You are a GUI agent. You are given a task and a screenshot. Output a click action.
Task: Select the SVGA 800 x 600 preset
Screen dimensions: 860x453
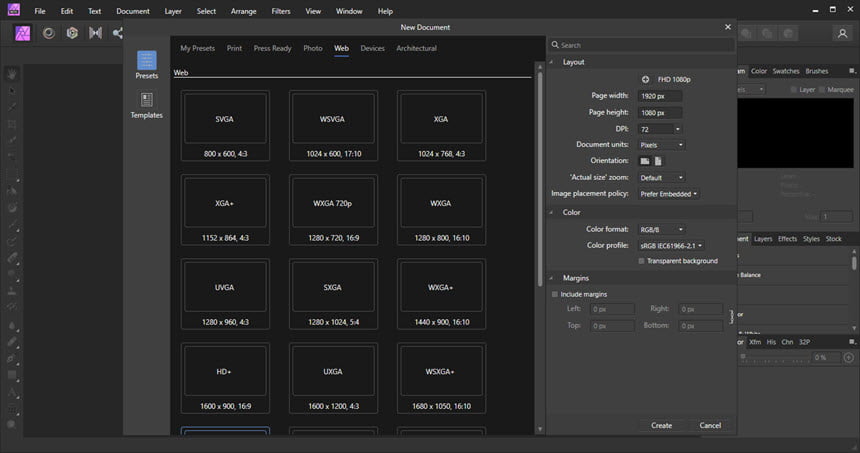(225, 126)
